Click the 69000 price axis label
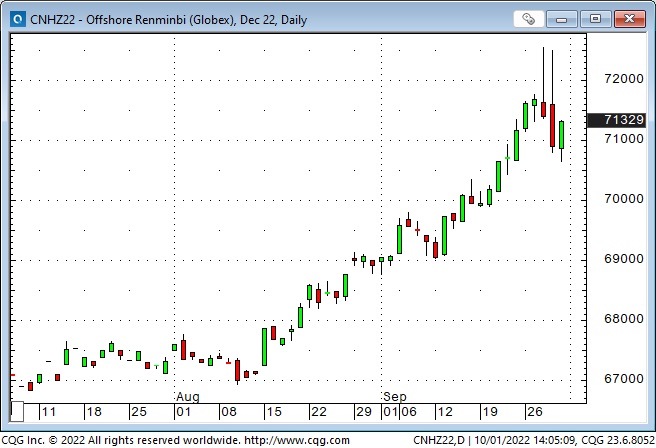 pyautogui.click(x=624, y=259)
